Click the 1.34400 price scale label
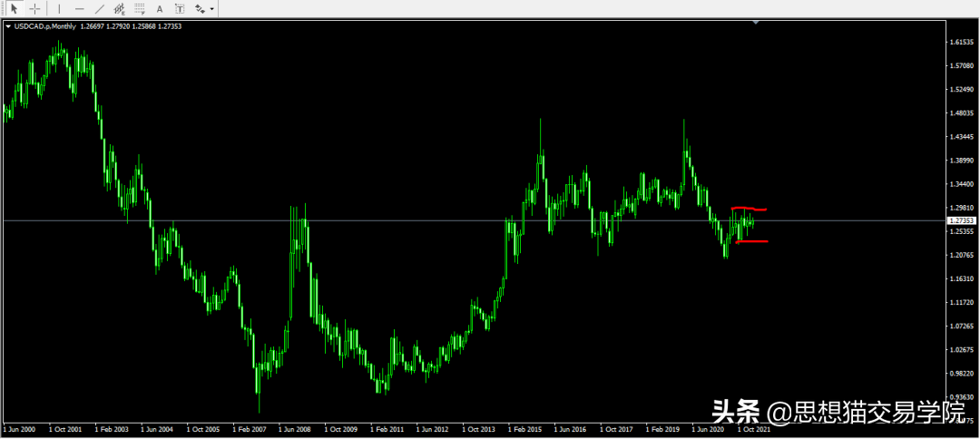This screenshot has width=980, height=439. coord(963,184)
